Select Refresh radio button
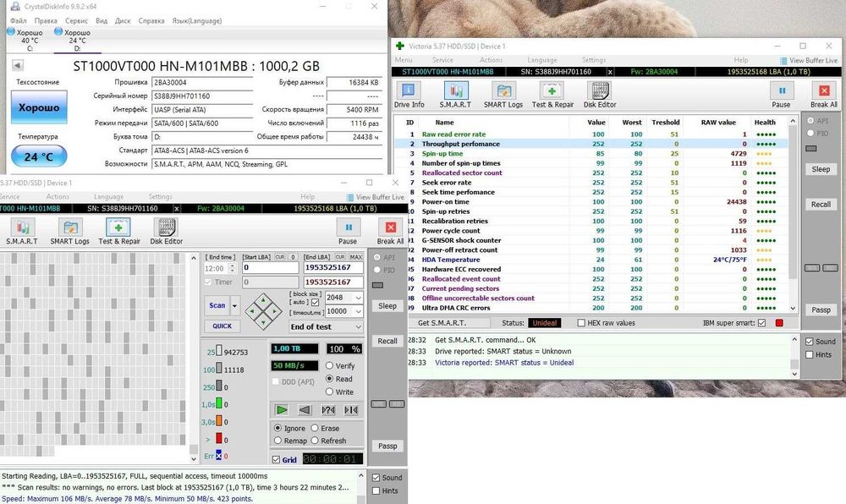This screenshot has width=846, height=504. (315, 441)
